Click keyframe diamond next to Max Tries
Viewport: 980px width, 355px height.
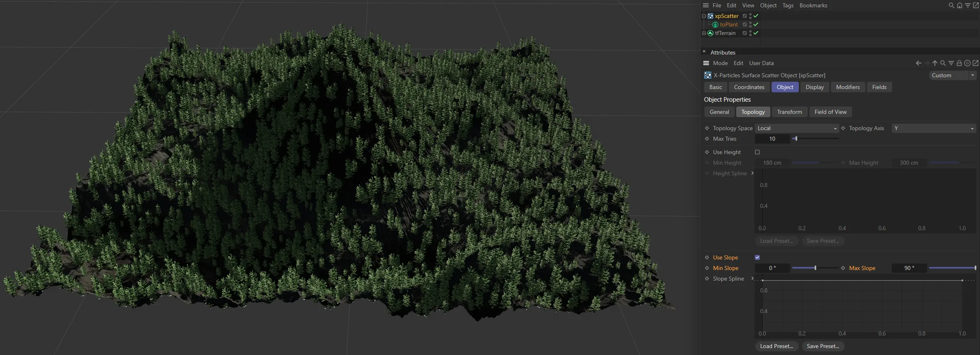707,139
